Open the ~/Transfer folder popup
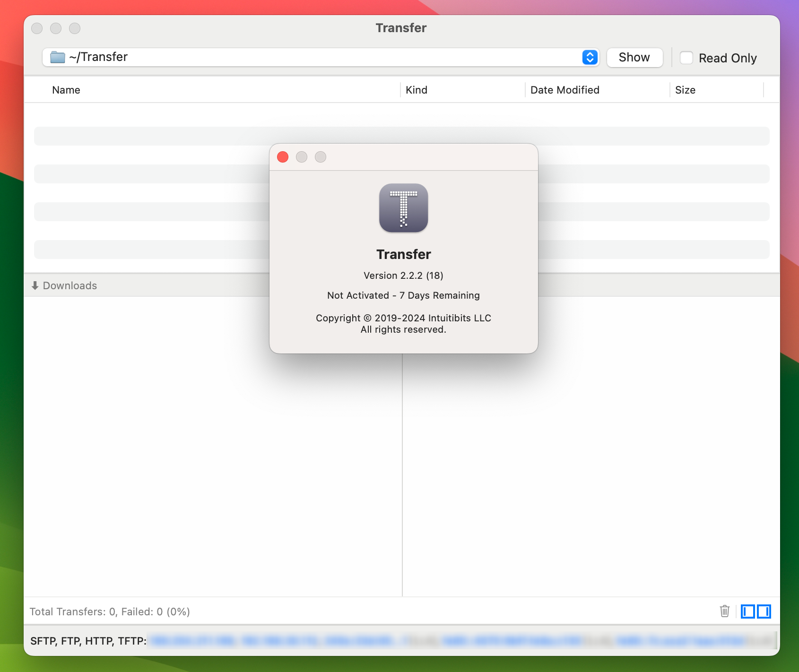Screen dimensions: 799x672 click(321, 57)
